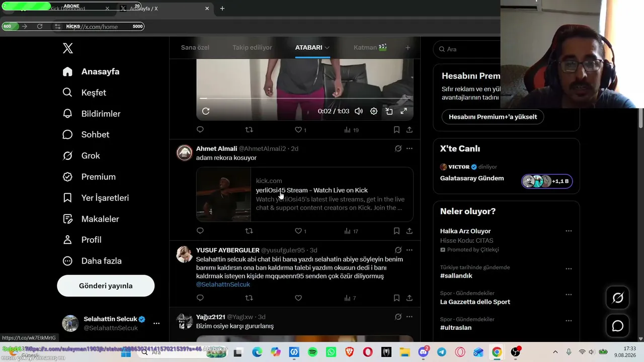Open Spotify from the taskbar
Image resolution: width=644 pixels, height=362 pixels.
[312, 352]
